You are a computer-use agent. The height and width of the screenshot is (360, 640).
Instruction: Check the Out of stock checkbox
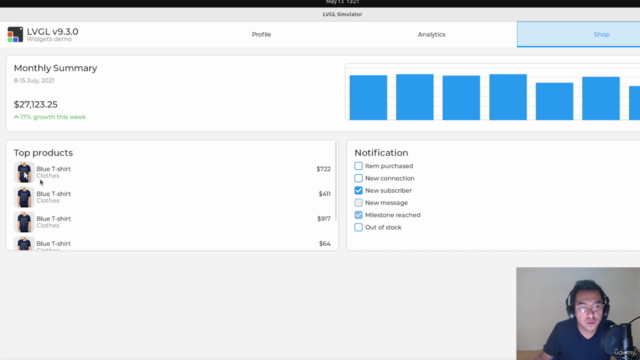pos(358,227)
